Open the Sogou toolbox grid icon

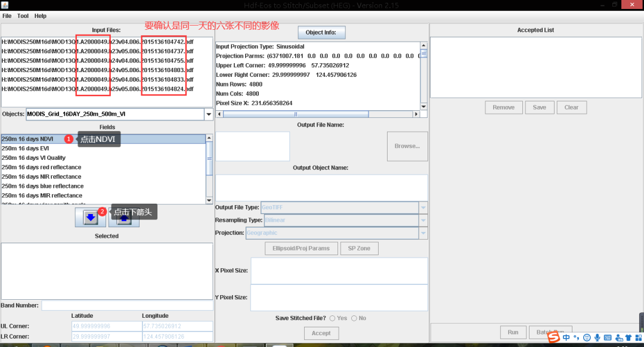tap(638, 337)
